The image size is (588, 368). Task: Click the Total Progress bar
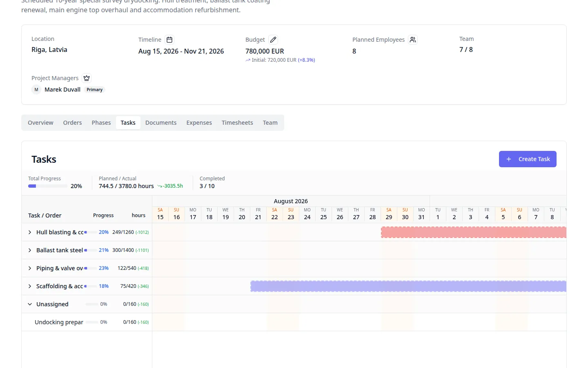point(48,186)
